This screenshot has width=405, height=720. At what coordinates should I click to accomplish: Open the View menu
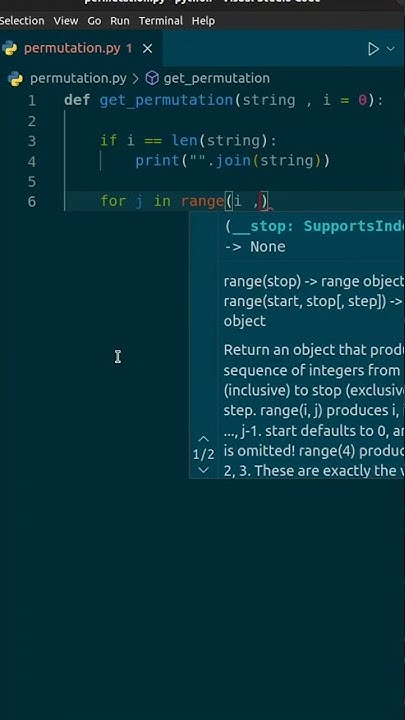[66, 21]
